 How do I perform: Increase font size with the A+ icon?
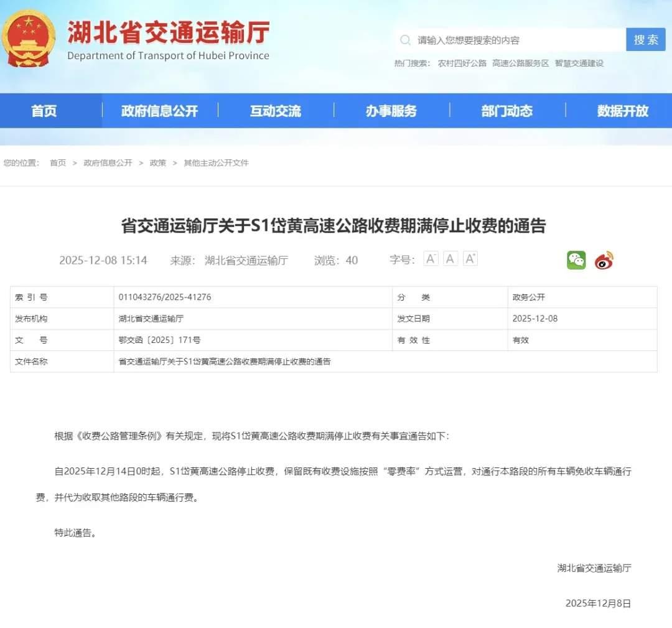(x=470, y=258)
